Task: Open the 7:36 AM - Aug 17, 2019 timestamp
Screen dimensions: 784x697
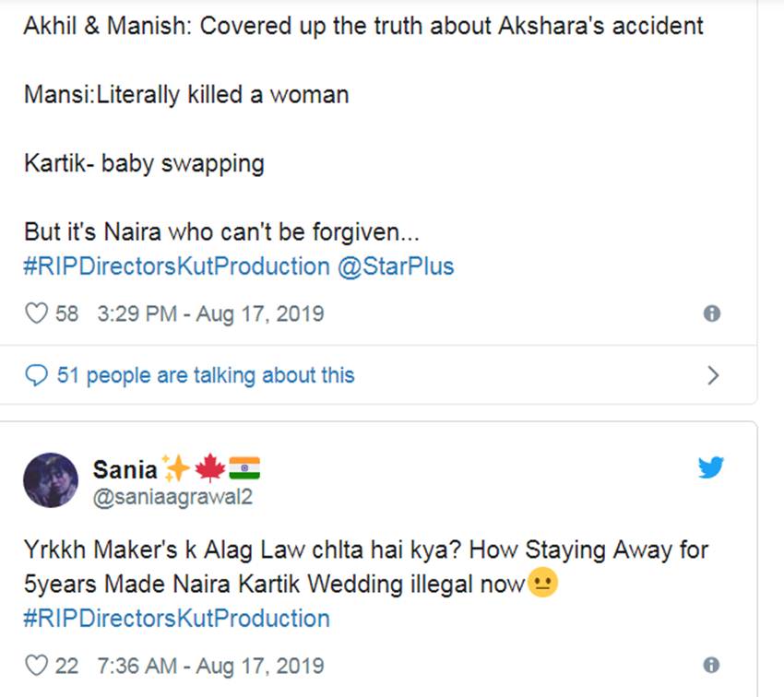Action: [210, 665]
